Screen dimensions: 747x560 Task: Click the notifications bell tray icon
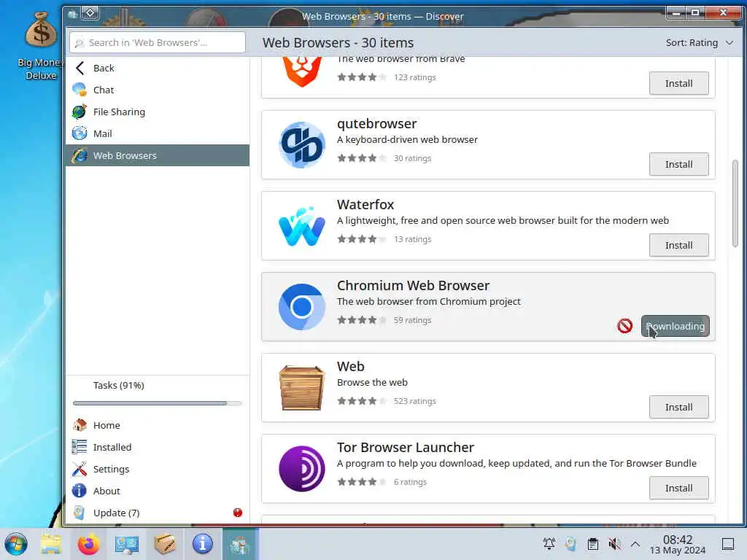(x=549, y=544)
